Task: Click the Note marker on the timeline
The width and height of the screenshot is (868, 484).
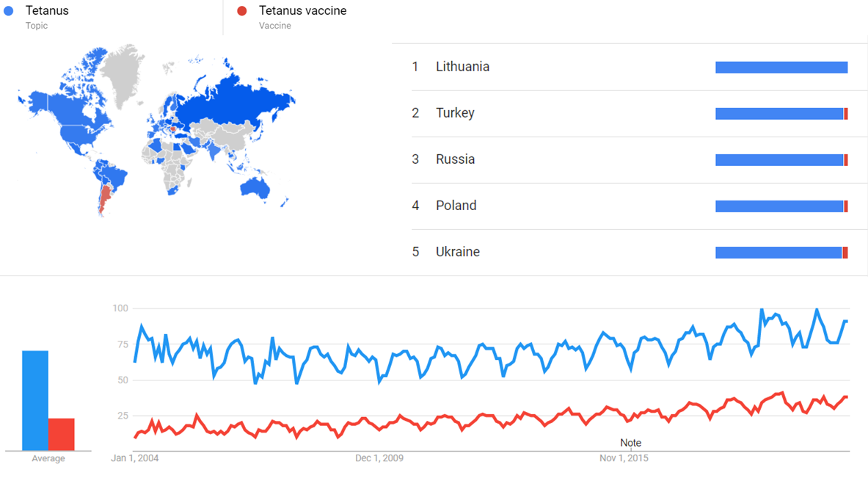Action: coord(630,443)
